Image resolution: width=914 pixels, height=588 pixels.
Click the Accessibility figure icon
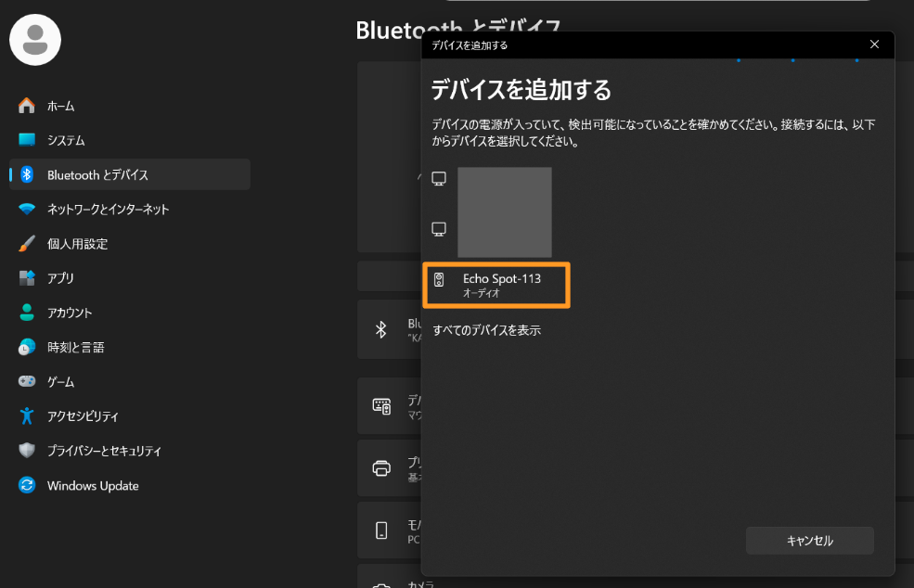tap(27, 416)
